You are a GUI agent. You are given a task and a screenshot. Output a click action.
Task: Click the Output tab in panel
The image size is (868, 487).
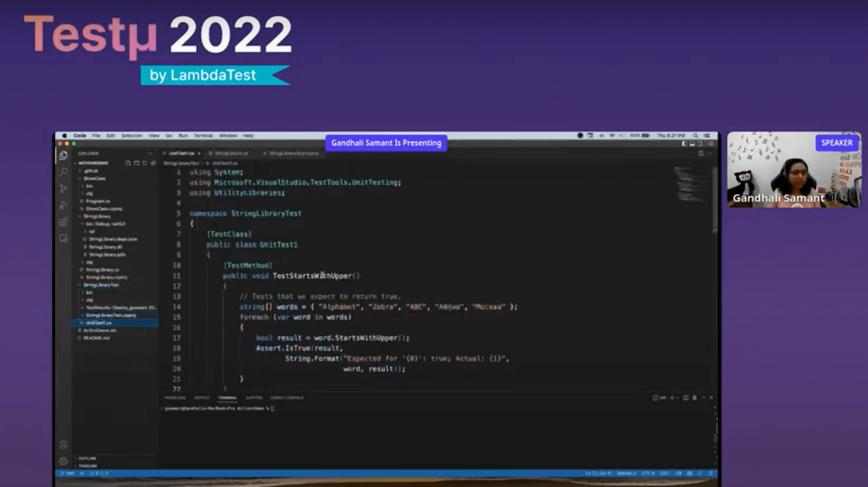[201, 398]
